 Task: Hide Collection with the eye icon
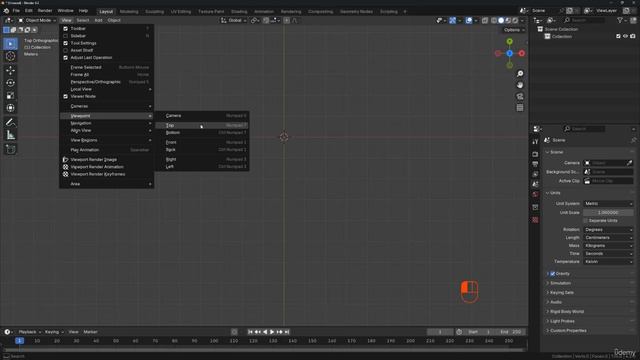(625, 37)
